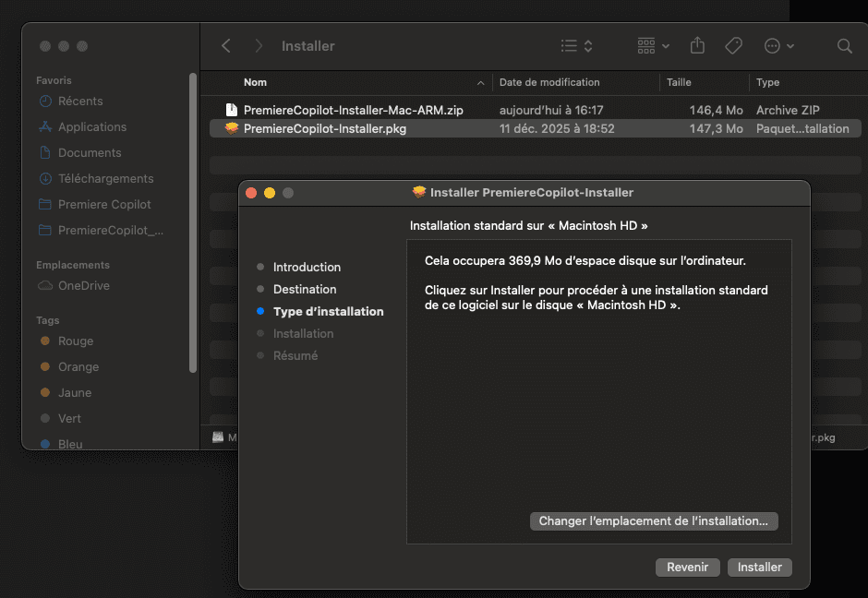This screenshot has width=868, height=598.
Task: Select the Installation installer step
Action: coord(304,333)
